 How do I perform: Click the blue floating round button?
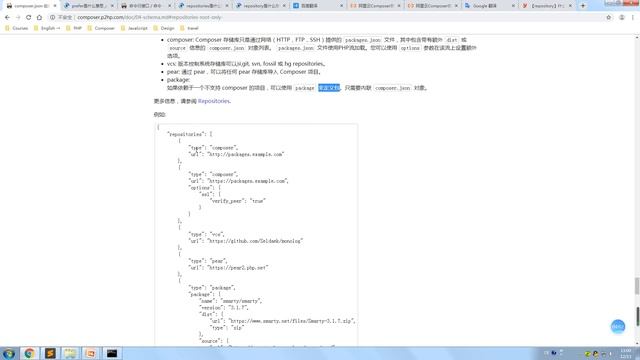click(x=618, y=327)
